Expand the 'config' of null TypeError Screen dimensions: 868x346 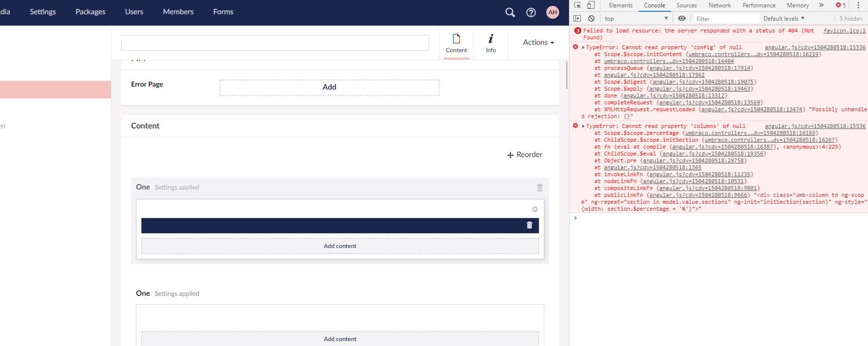tap(583, 48)
